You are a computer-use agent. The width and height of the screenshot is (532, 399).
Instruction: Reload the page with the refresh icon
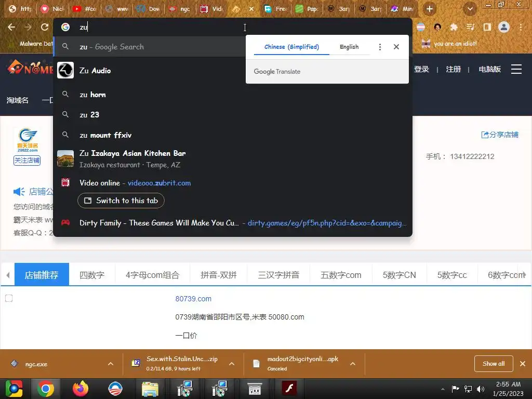(45, 27)
